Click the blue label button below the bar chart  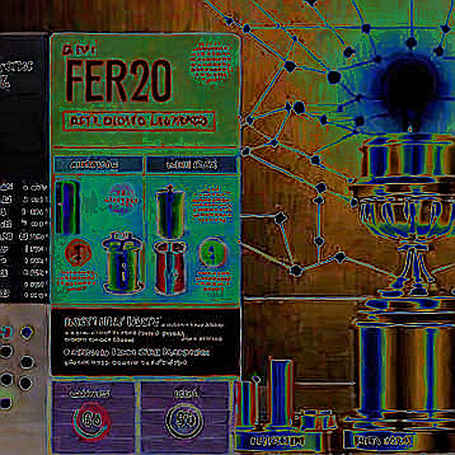277,441
